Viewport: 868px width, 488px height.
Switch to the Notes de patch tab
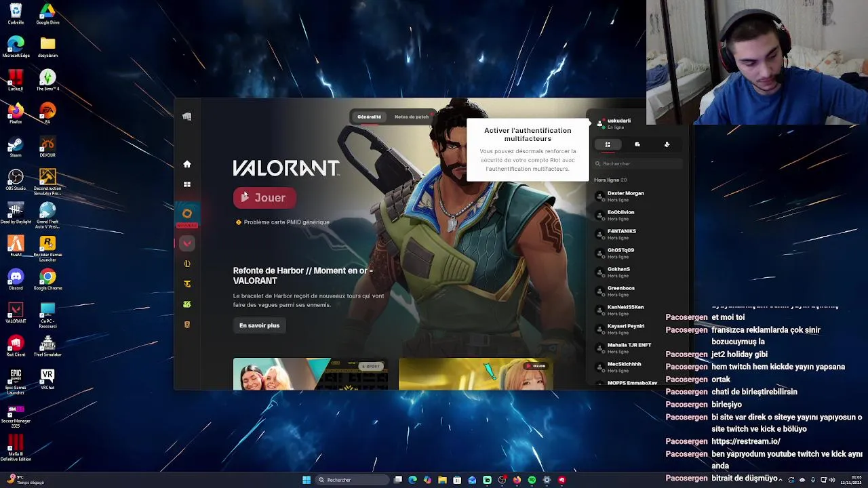coord(412,117)
